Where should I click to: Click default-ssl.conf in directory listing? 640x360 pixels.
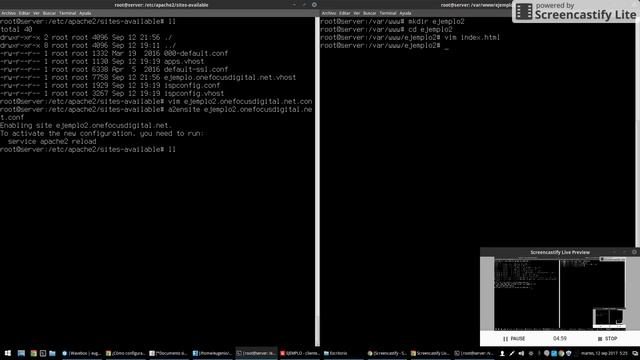tap(196, 69)
